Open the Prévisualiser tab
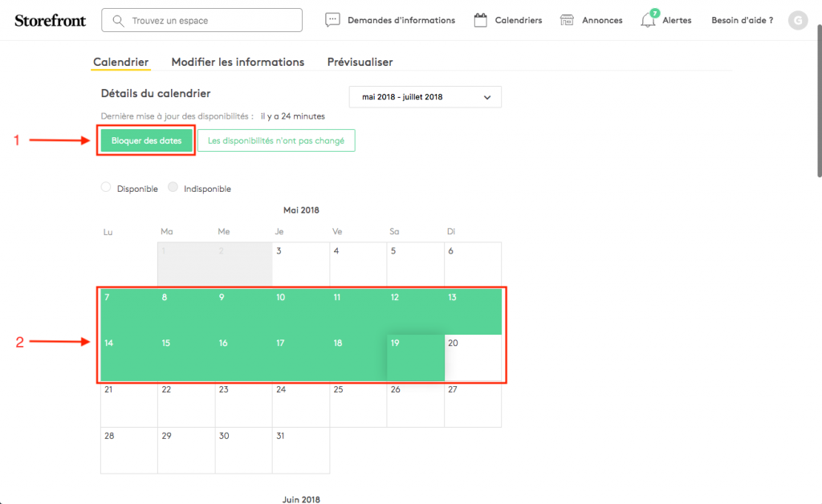Image resolution: width=822 pixels, height=504 pixels. coord(360,62)
